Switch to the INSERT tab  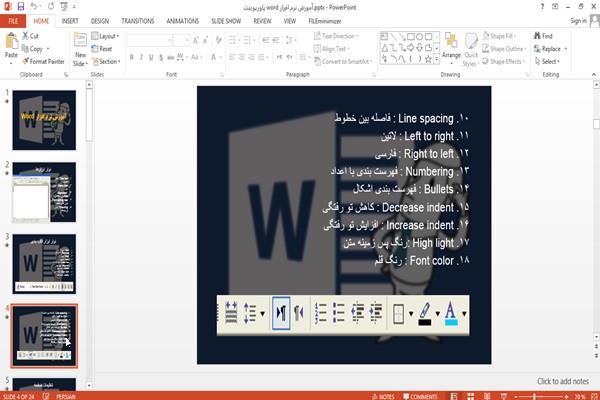(x=70, y=21)
